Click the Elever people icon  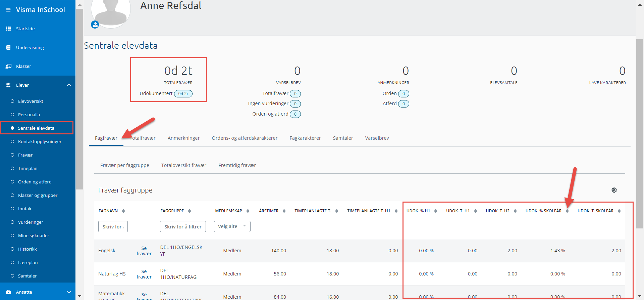tap(8, 85)
